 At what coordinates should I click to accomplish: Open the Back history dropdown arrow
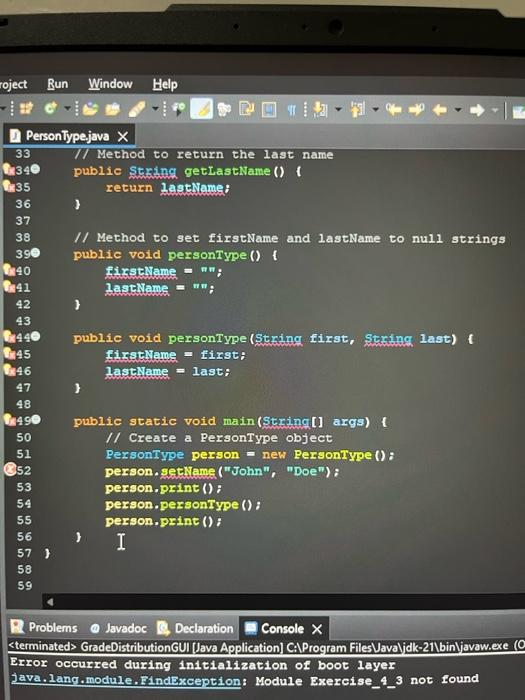[x=458, y=110]
